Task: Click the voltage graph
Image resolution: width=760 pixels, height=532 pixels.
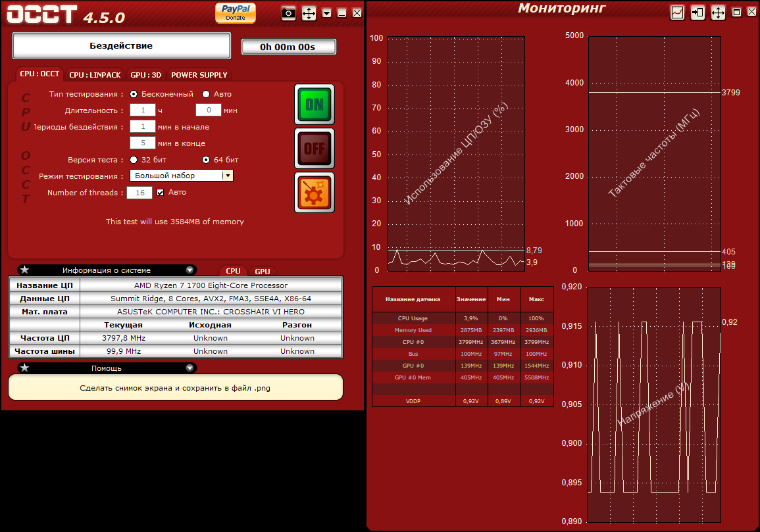Action: tap(654, 405)
